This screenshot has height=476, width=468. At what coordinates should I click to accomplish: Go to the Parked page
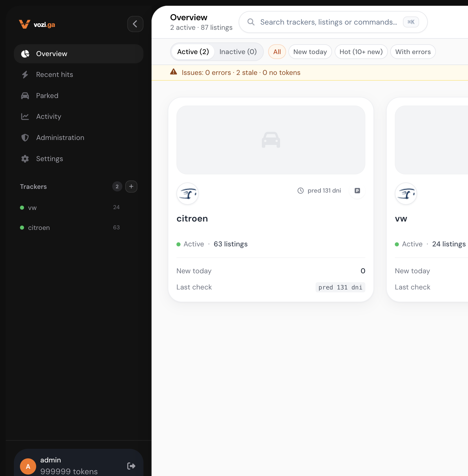click(79, 96)
